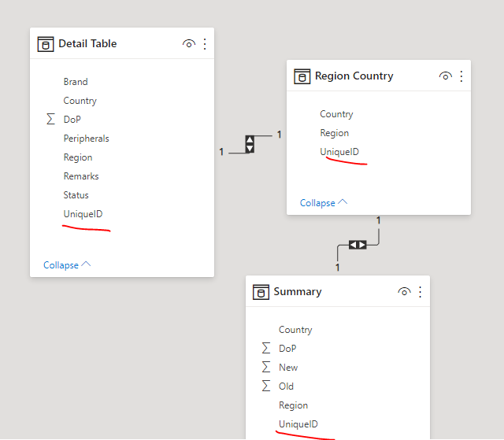Image resolution: width=504 pixels, height=440 pixels.
Task: Click the Summary table icon
Action: (261, 292)
